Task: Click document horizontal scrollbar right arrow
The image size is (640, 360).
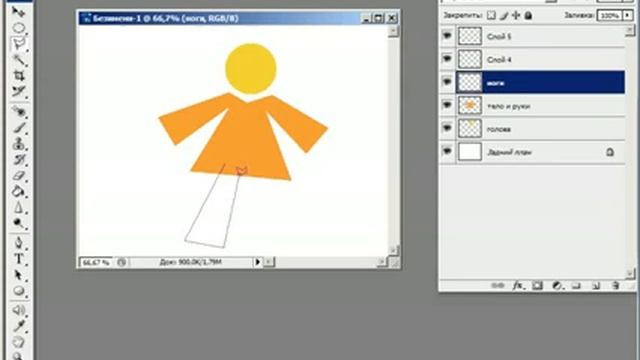Action: (382, 262)
